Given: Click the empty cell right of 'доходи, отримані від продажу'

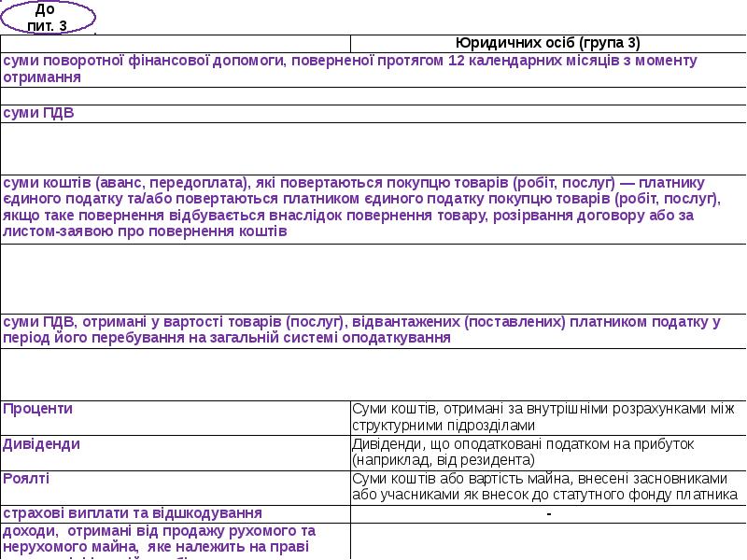Looking at the screenshot, I should coord(548,540).
